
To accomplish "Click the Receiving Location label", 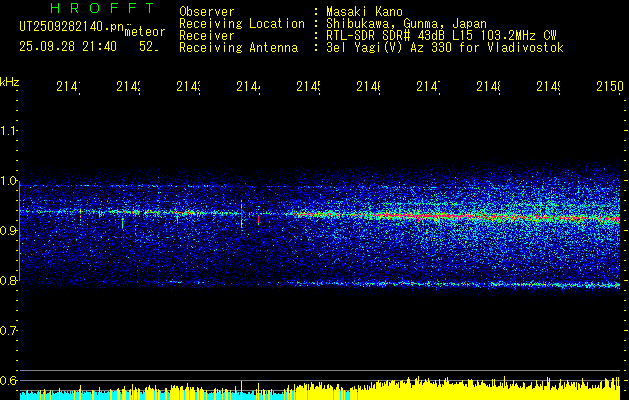I will click(242, 24).
